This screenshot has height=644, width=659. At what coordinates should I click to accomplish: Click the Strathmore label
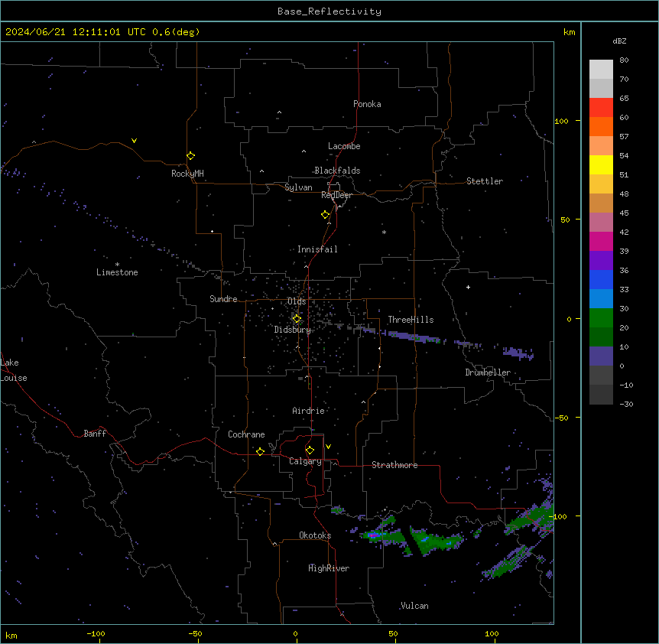pos(394,465)
